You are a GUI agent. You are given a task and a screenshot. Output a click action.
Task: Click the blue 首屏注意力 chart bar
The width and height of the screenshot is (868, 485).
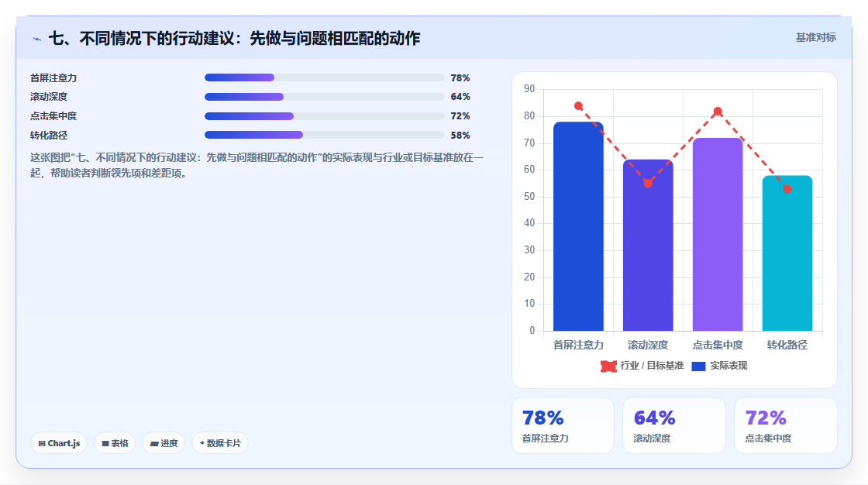(578, 226)
